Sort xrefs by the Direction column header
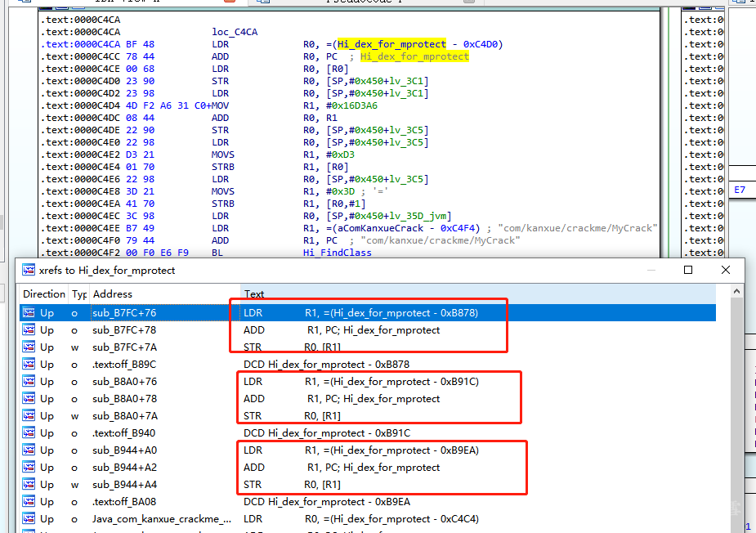Viewport: 756px width, 533px height. (x=44, y=293)
